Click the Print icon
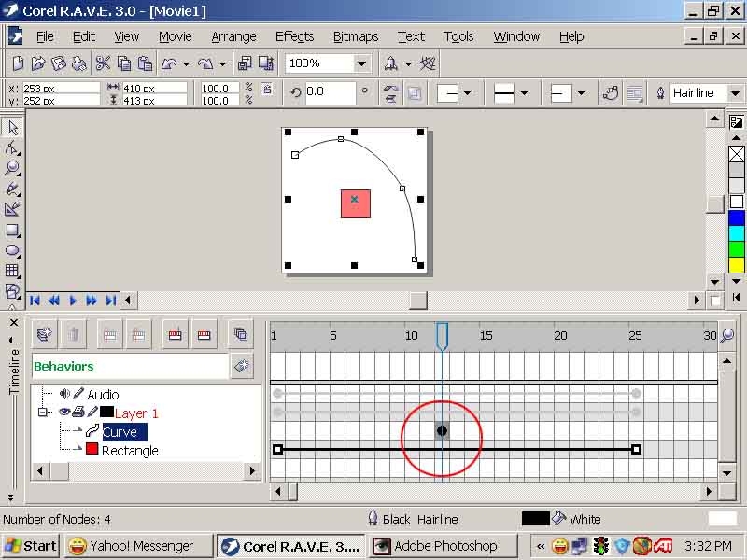This screenshot has width=747, height=560. tap(79, 63)
